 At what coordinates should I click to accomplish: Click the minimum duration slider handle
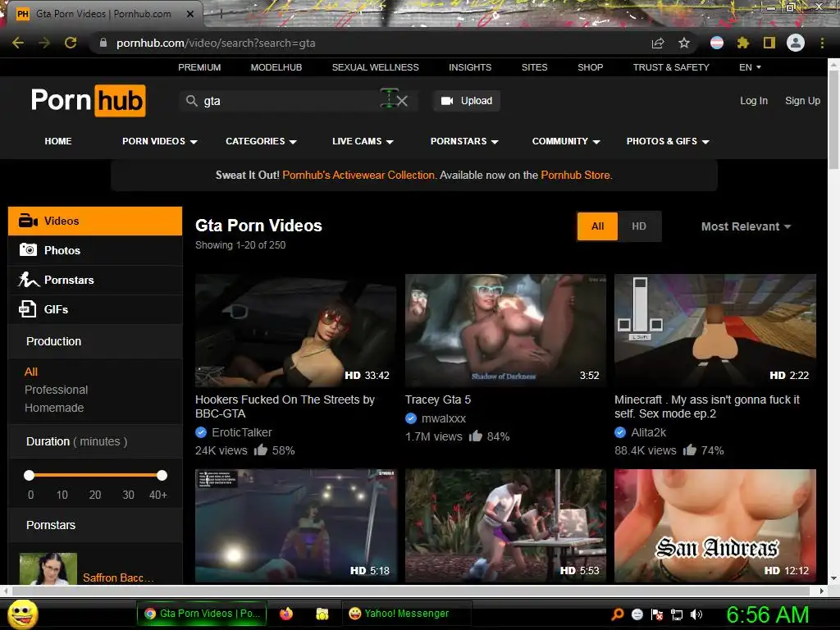pos(29,475)
